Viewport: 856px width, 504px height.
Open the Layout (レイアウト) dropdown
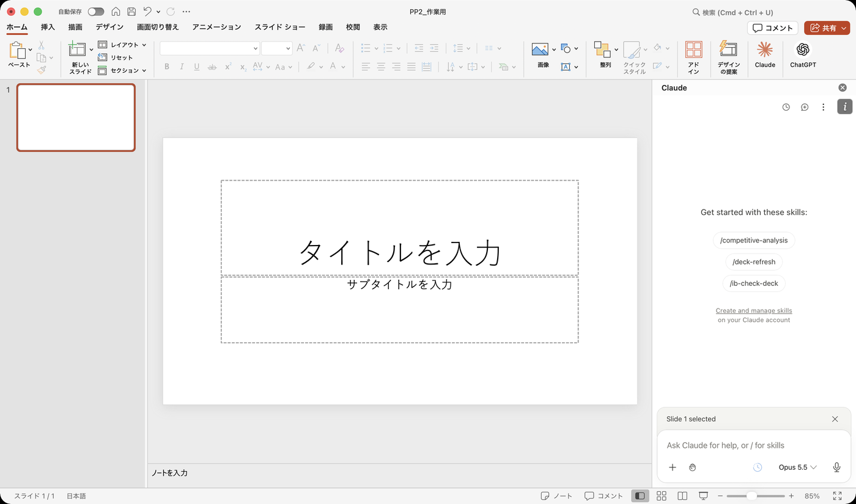(x=122, y=45)
